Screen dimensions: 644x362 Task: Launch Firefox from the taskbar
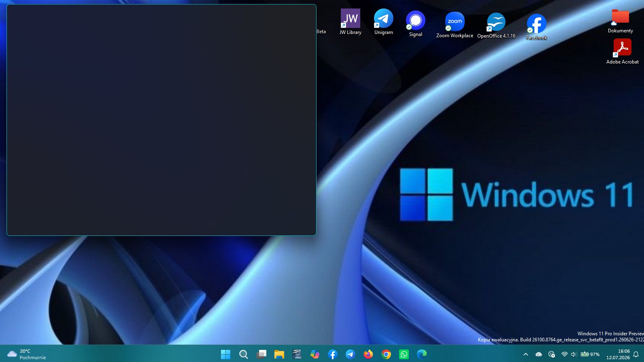368,354
